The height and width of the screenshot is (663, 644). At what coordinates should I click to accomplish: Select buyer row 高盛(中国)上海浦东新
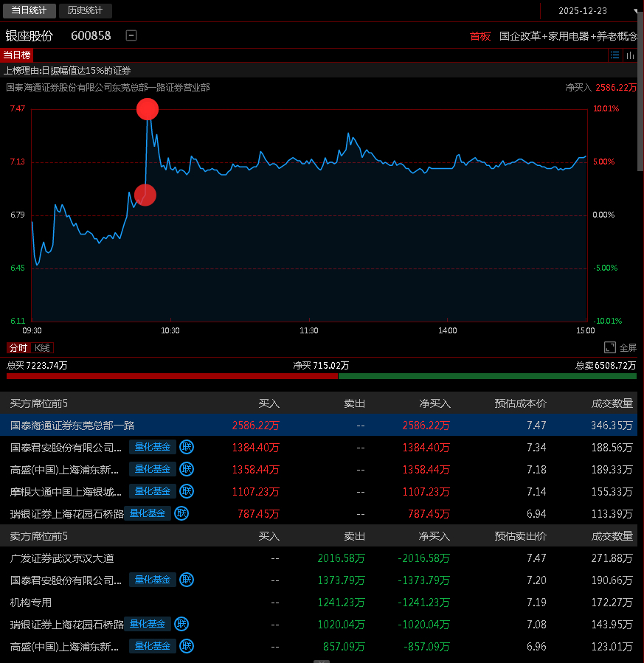pyautogui.click(x=319, y=469)
